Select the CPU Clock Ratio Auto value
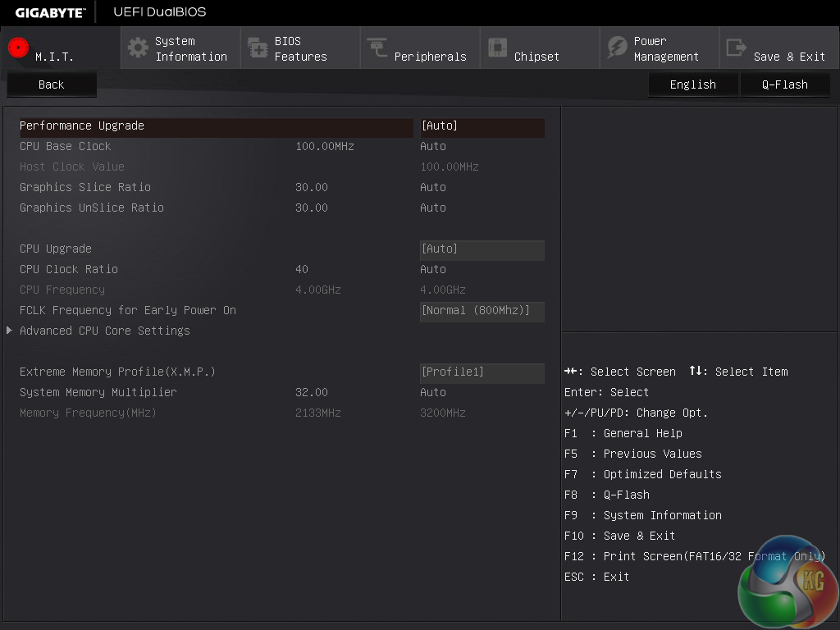The height and width of the screenshot is (630, 840). 433,270
